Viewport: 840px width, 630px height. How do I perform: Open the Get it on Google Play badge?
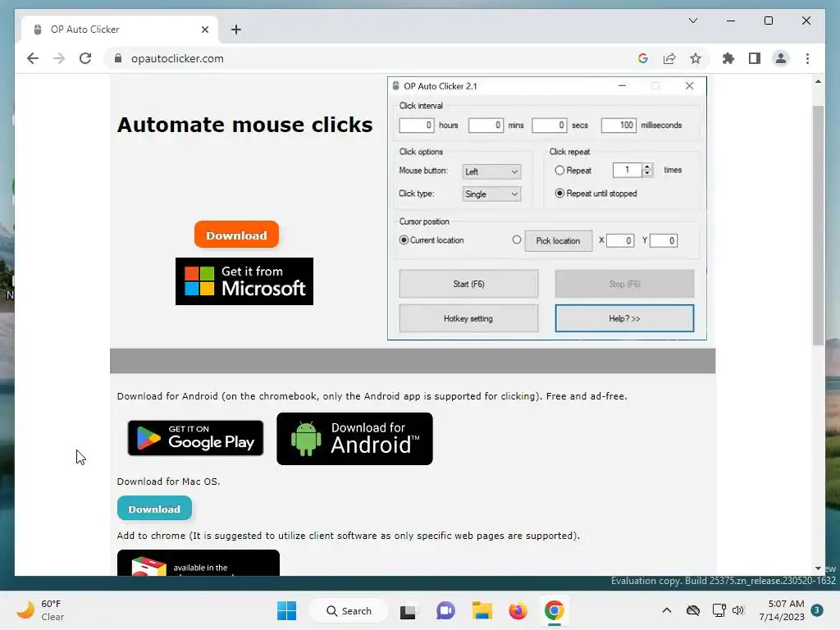[x=195, y=438]
